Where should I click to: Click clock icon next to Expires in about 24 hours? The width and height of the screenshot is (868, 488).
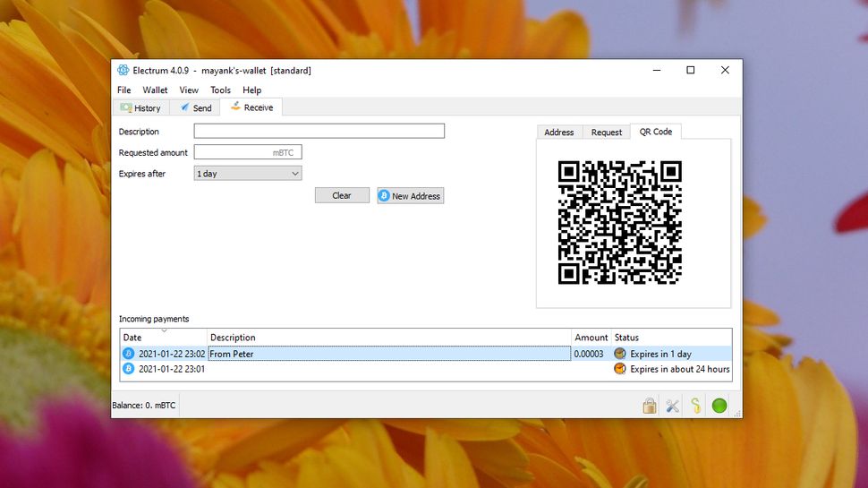tap(620, 368)
